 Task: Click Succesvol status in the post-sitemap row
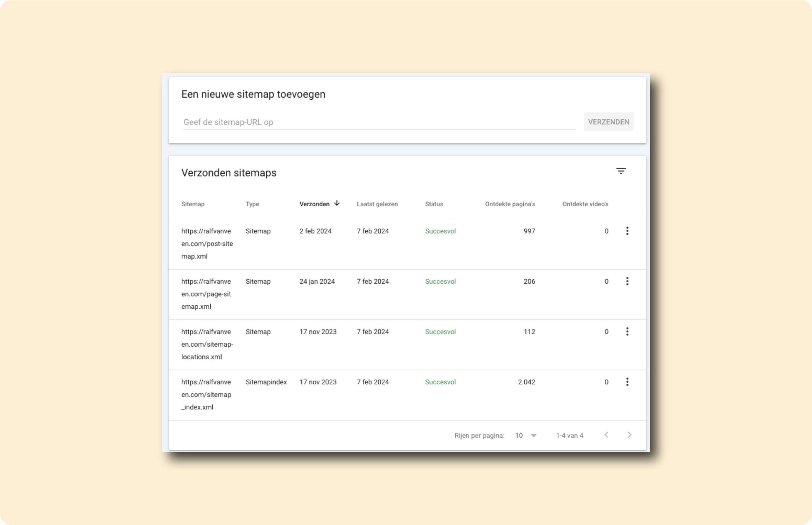pyautogui.click(x=440, y=231)
